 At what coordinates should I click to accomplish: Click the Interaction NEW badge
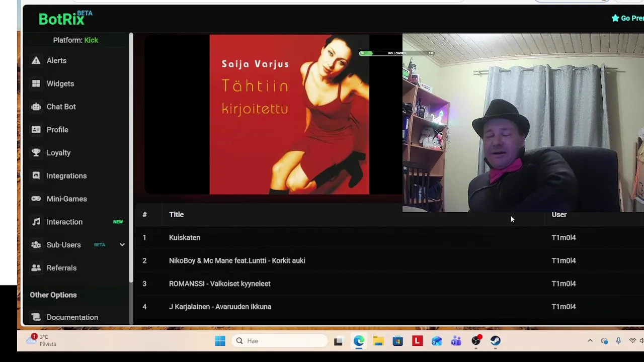[118, 222]
